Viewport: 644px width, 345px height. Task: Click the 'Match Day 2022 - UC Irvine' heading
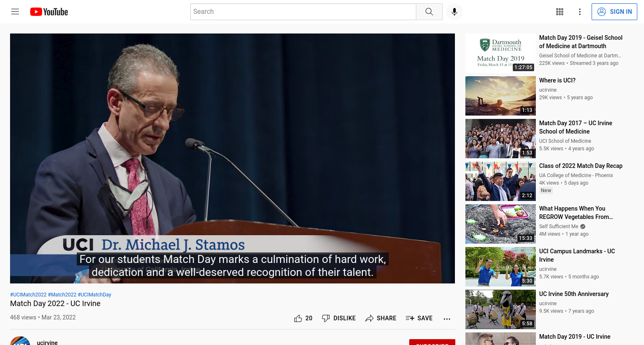click(x=55, y=304)
